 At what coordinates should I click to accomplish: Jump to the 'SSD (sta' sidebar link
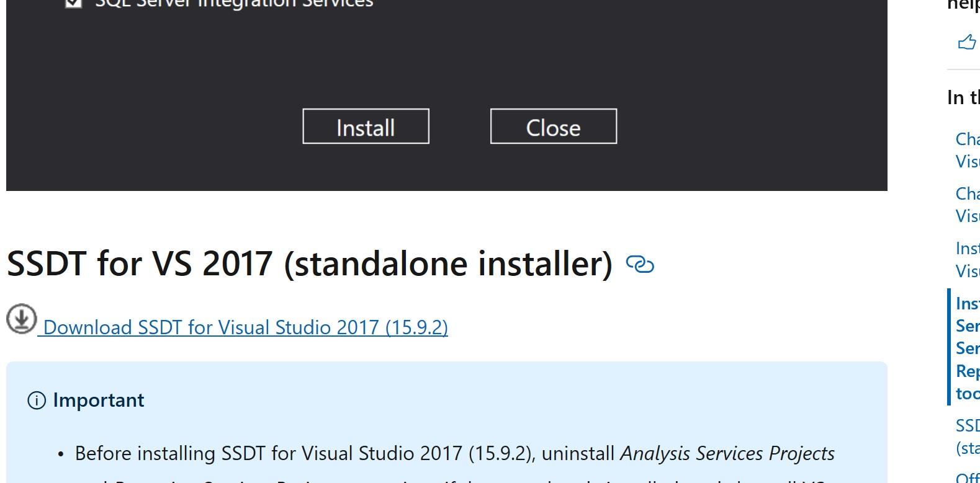(x=968, y=436)
